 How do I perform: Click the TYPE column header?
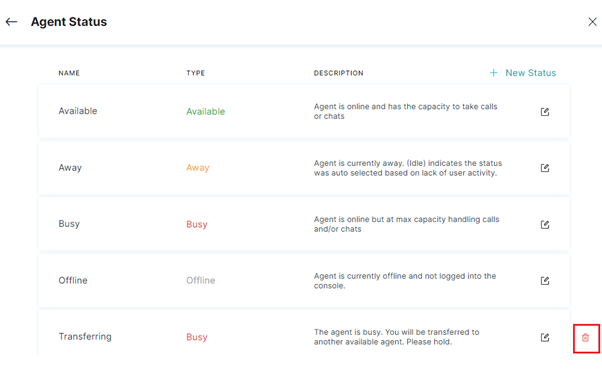click(195, 73)
